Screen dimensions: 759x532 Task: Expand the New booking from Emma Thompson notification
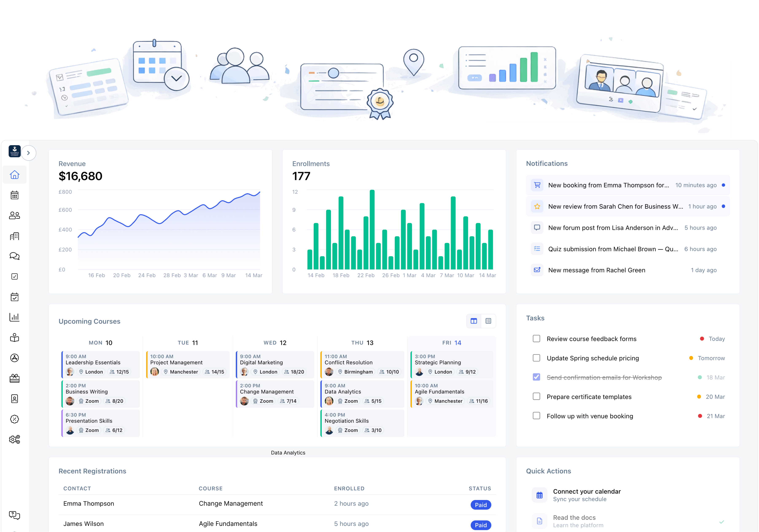(608, 185)
